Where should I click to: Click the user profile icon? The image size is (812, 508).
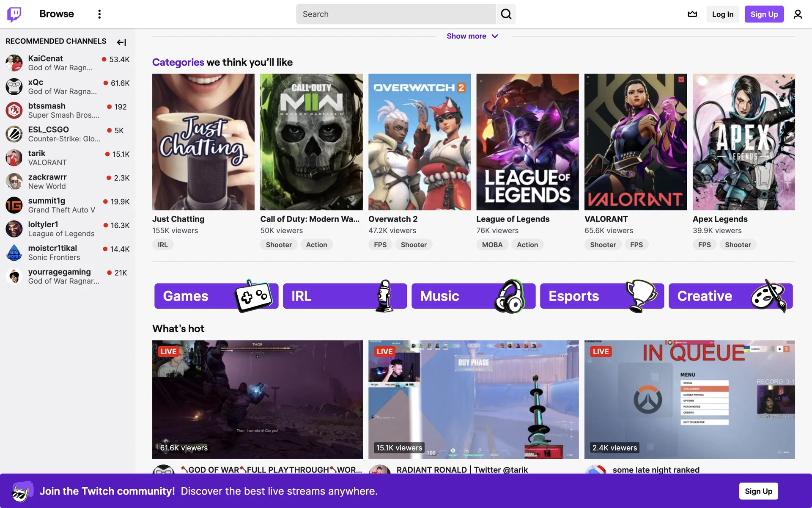[798, 14]
